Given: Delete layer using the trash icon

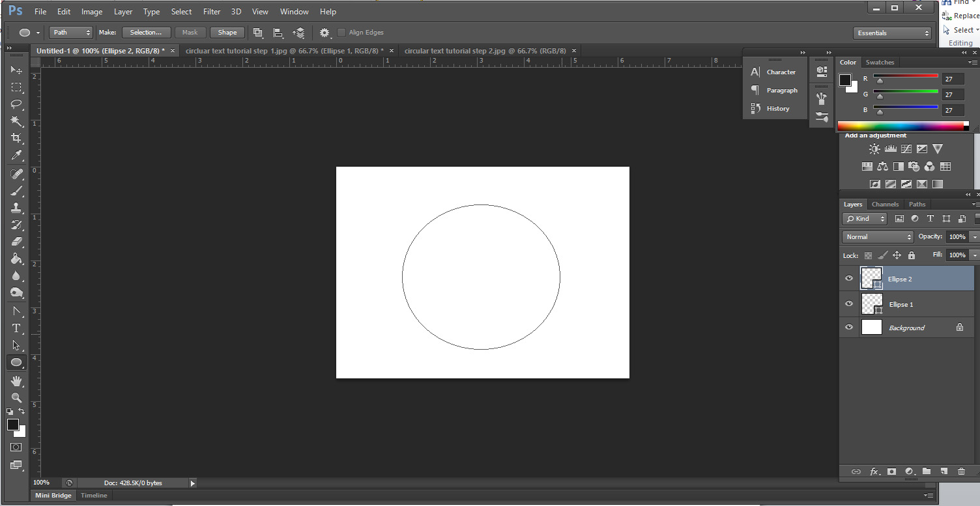Looking at the screenshot, I should pyautogui.click(x=961, y=471).
